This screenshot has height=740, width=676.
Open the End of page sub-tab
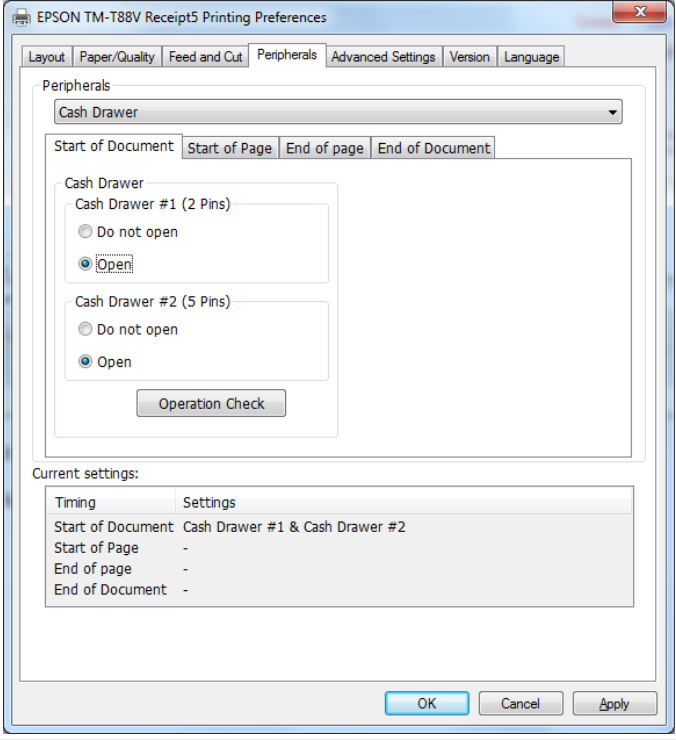(325, 148)
